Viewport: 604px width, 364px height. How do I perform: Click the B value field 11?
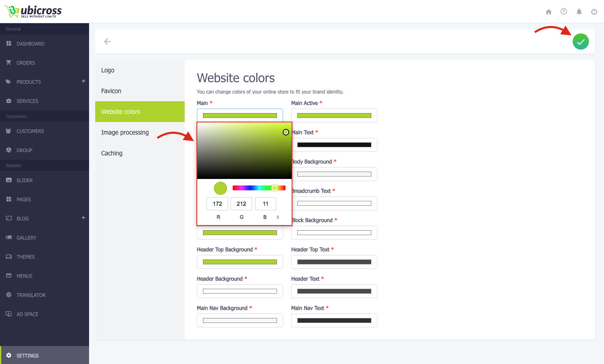coord(266,204)
